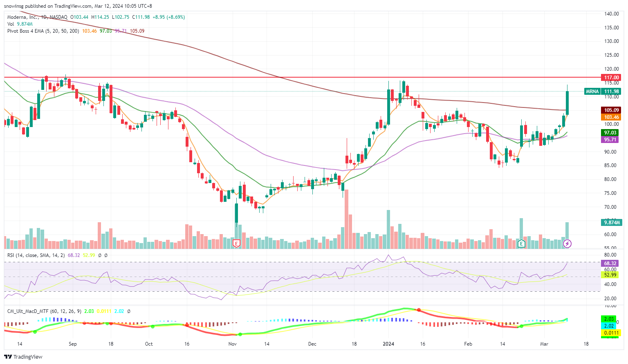Click the Vol 9.874M legend entry
The image size is (628, 364).
click(x=20, y=24)
